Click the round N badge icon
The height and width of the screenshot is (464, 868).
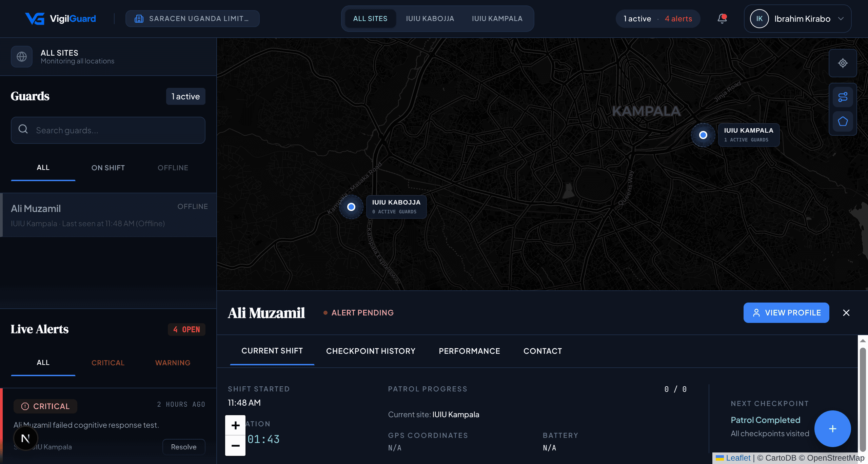pos(25,439)
